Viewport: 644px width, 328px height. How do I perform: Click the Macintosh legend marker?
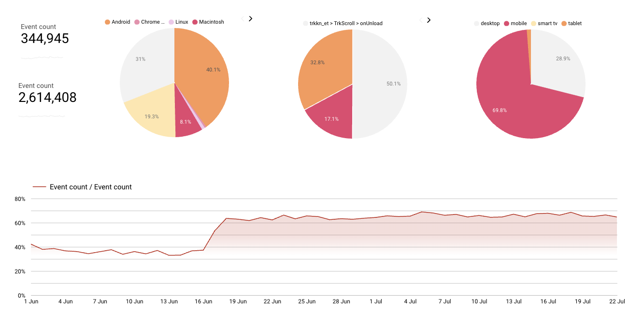(x=195, y=22)
